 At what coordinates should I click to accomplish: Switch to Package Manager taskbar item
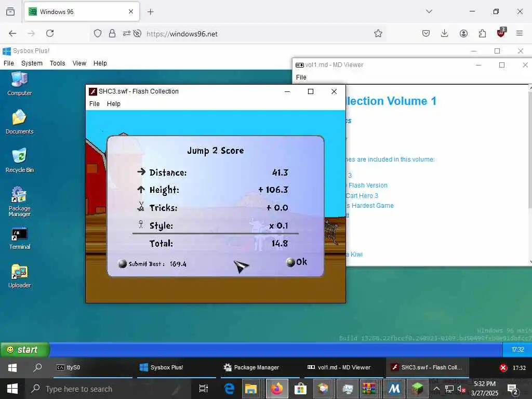(260, 367)
